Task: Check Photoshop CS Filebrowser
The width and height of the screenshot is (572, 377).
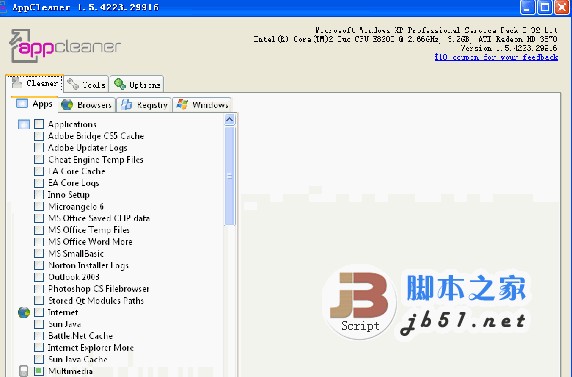Action: coord(39,289)
